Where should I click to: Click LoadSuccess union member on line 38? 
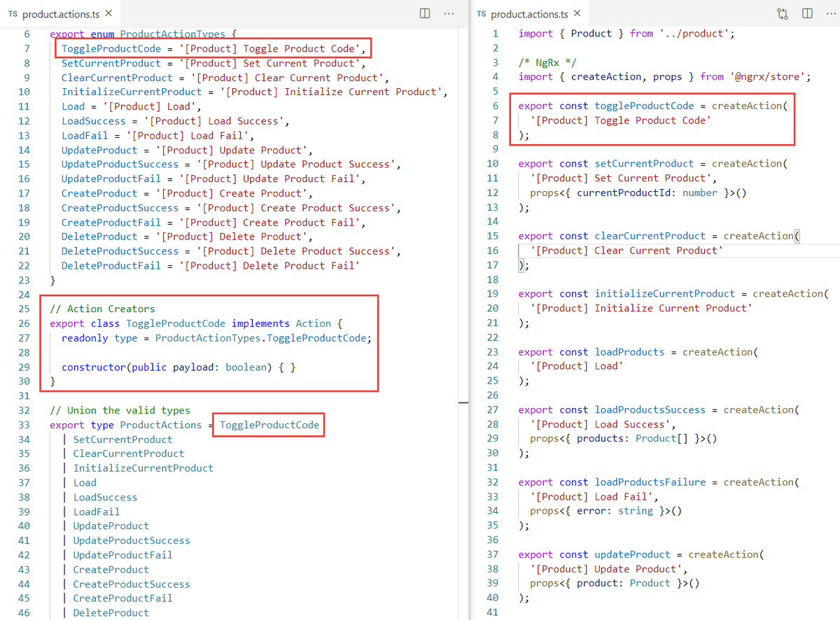(105, 498)
